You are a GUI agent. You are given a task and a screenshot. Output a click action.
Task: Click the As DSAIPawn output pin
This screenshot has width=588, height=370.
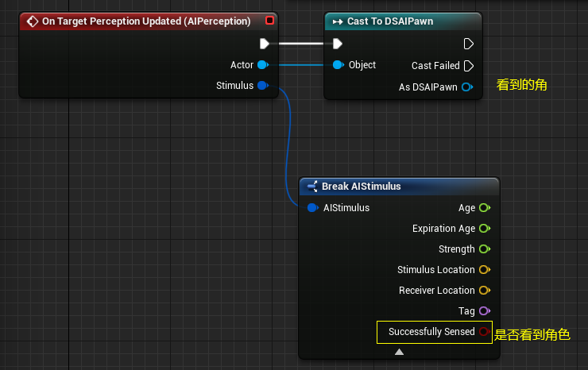coord(467,87)
